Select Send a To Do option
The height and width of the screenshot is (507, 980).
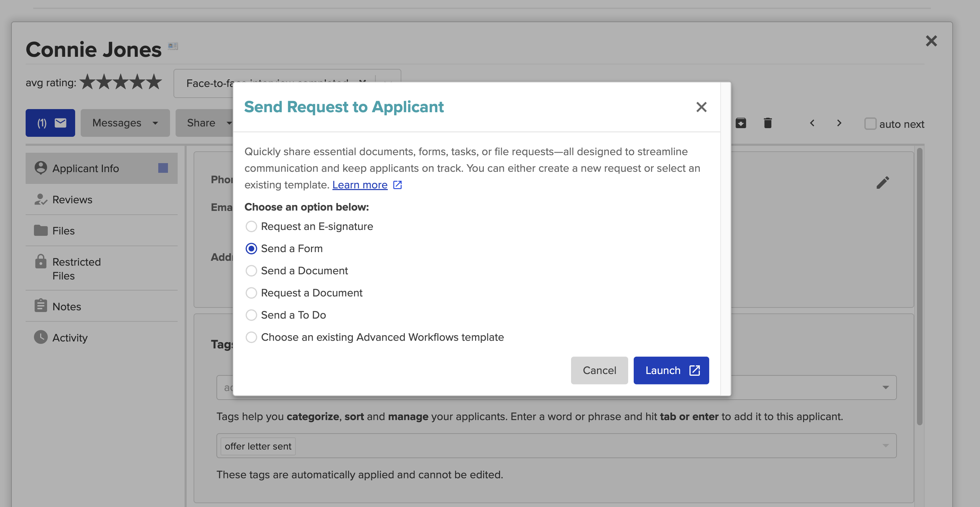(251, 315)
